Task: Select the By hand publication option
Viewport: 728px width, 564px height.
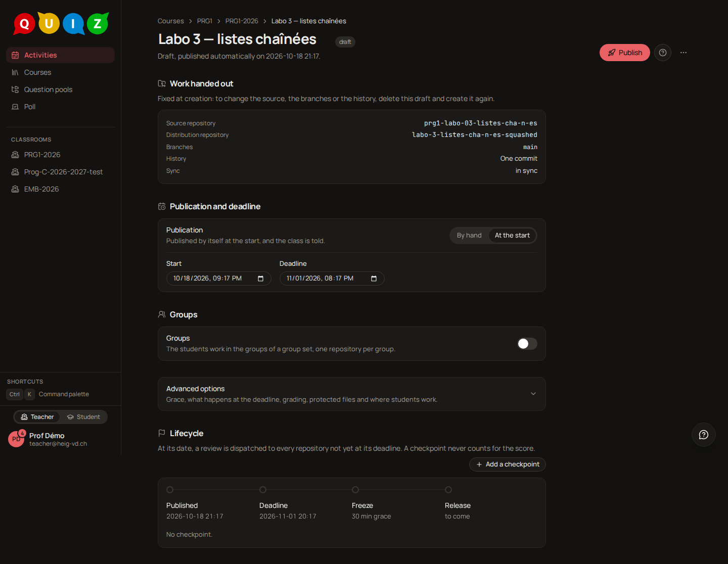Action: coord(469,236)
